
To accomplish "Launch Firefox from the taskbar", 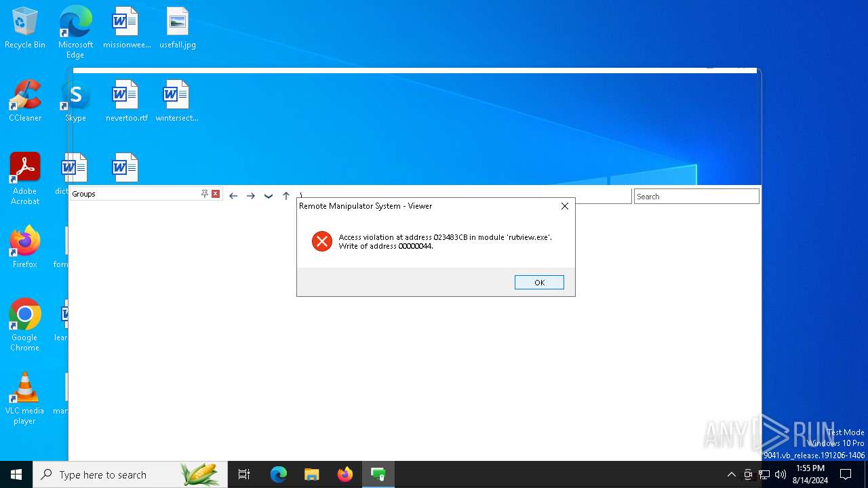I will coord(345,474).
